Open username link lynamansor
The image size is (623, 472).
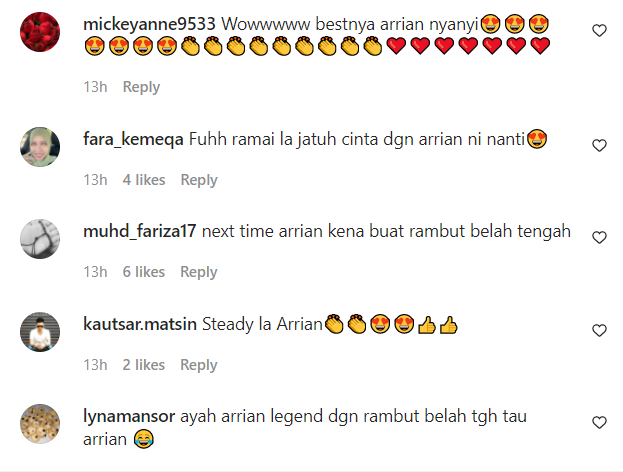pyautogui.click(x=129, y=417)
